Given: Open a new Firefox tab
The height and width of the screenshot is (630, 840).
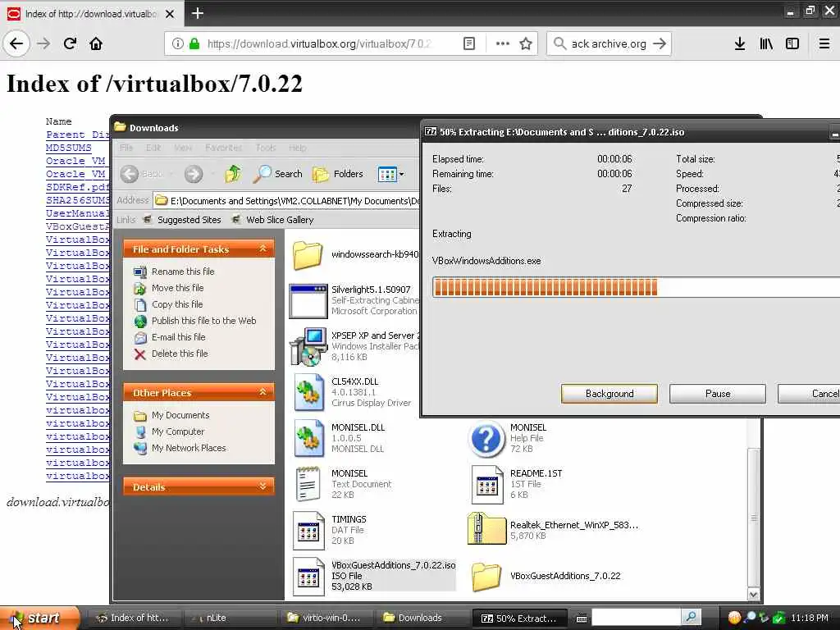Looking at the screenshot, I should point(198,13).
